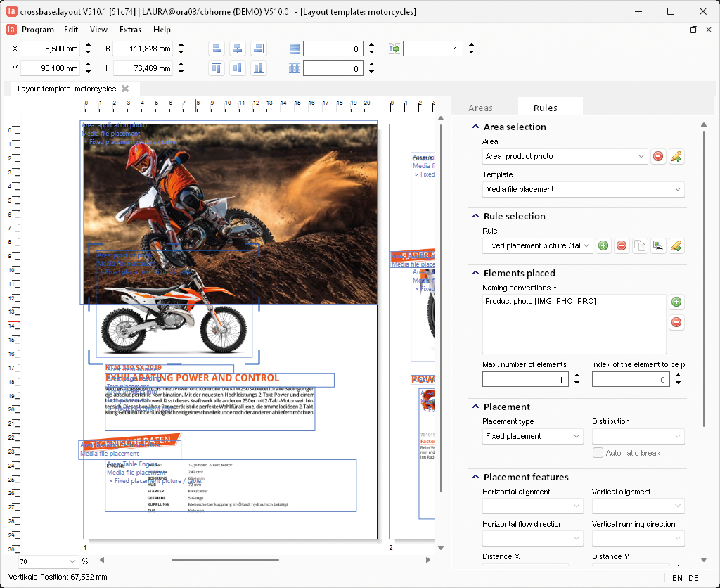This screenshot has width=720, height=588.
Task: Click the rule picture-caption icon
Action: click(658, 245)
